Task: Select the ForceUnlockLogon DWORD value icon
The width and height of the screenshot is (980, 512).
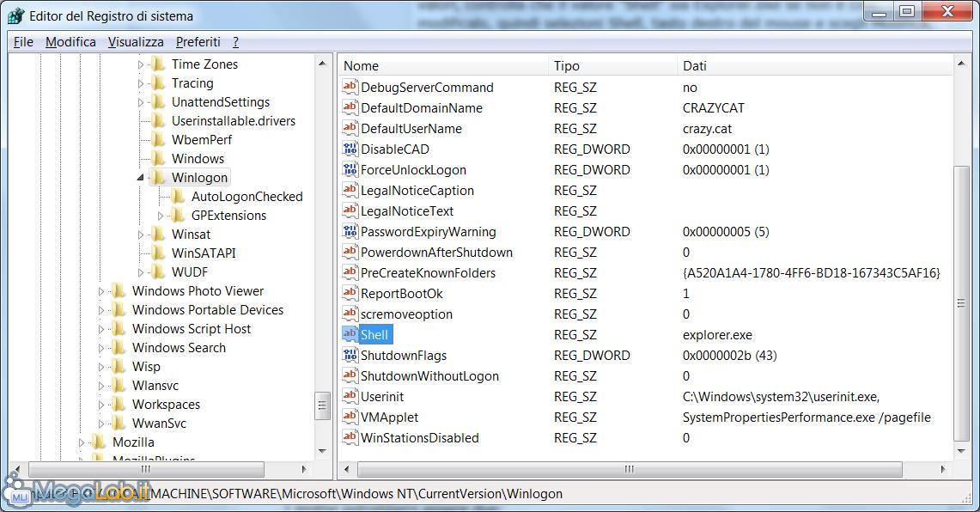Action: pyautogui.click(x=350, y=169)
